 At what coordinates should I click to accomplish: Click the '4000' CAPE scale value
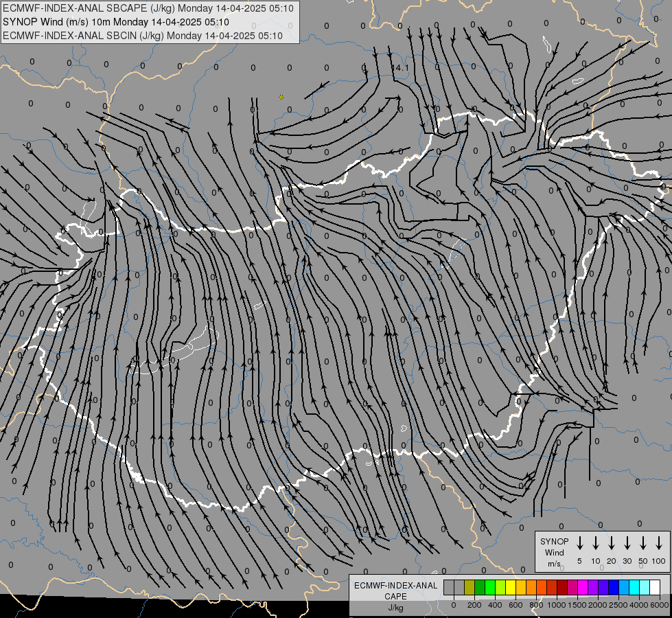point(638,605)
